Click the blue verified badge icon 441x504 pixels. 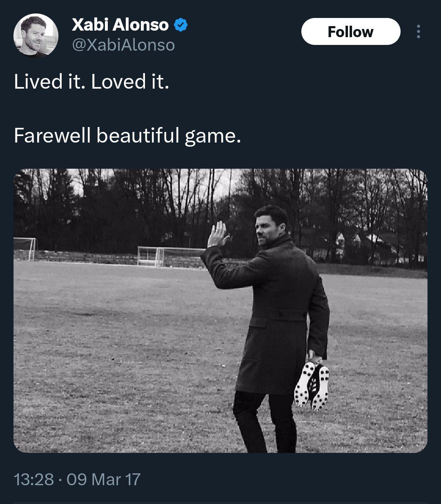click(181, 25)
